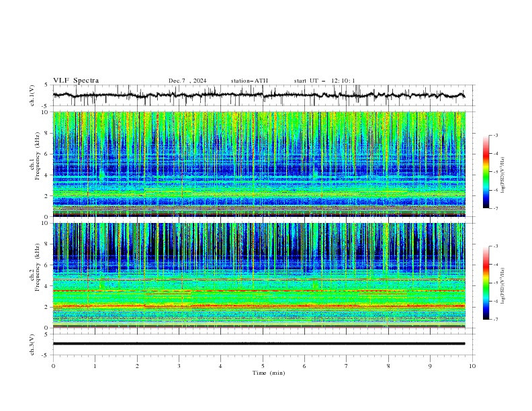Click the ch.2 Frequency (kHz) axis label
Image resolution: width=532 pixels, height=411 pixels.
(36, 267)
